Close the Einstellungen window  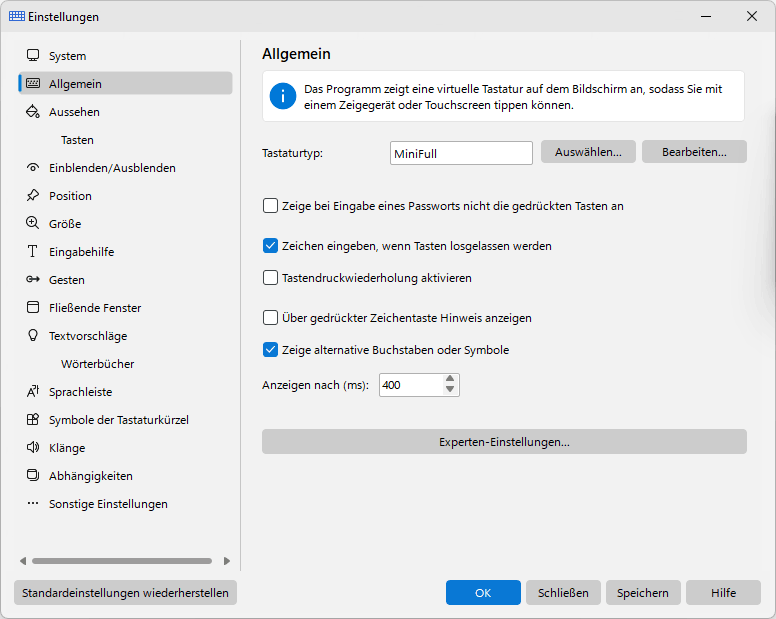pyautogui.click(x=752, y=16)
